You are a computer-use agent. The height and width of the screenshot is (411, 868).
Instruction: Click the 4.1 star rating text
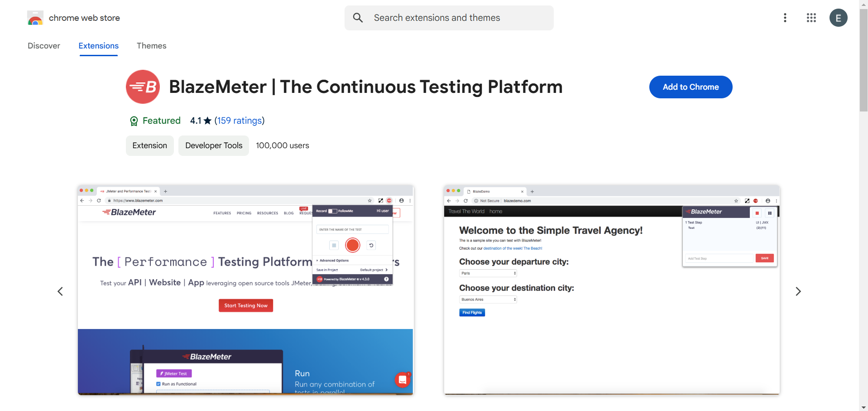pyautogui.click(x=201, y=121)
